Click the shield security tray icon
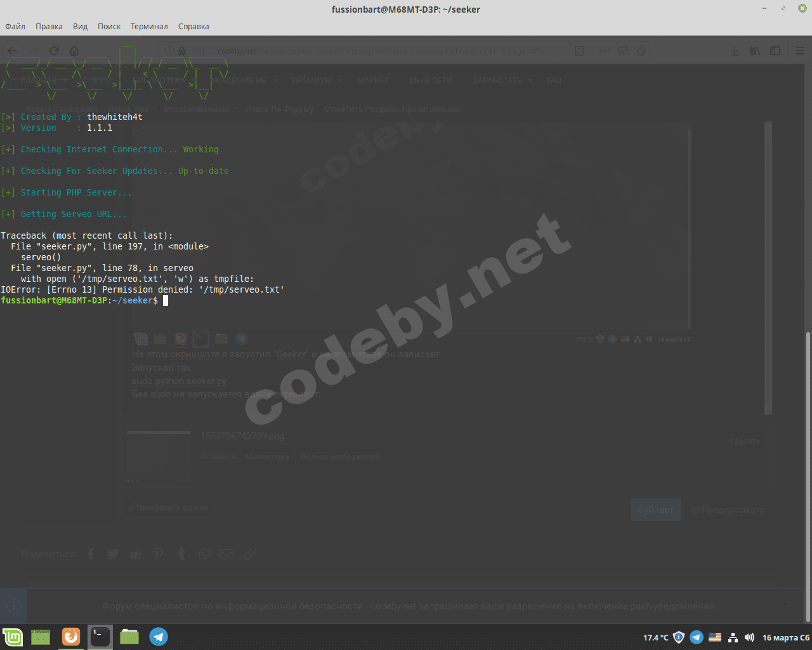Image resolution: width=812 pixels, height=650 pixels. click(678, 637)
